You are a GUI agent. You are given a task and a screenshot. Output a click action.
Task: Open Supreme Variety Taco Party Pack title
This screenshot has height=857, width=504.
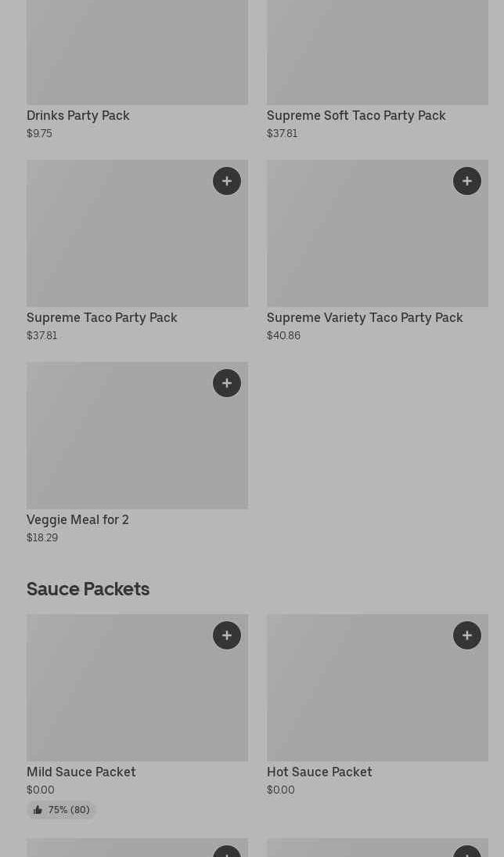tap(365, 318)
